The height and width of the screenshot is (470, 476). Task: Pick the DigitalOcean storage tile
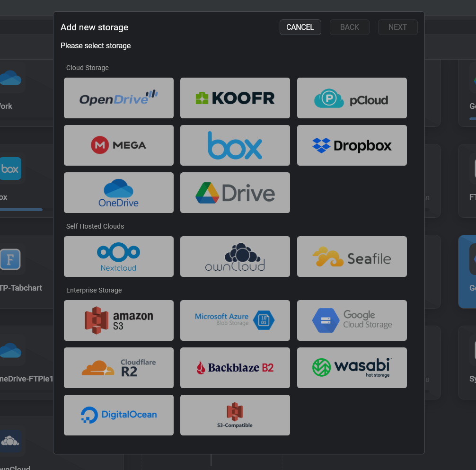click(119, 415)
